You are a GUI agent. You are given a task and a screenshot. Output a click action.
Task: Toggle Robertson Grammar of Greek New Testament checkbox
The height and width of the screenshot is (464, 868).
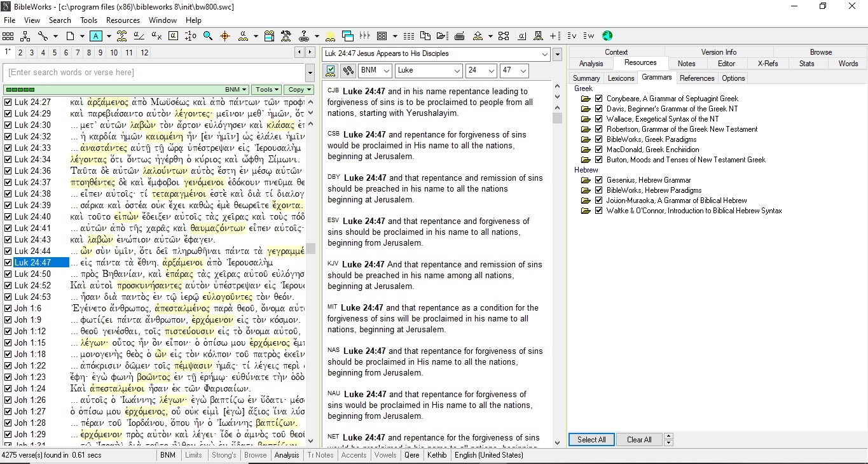coord(598,129)
